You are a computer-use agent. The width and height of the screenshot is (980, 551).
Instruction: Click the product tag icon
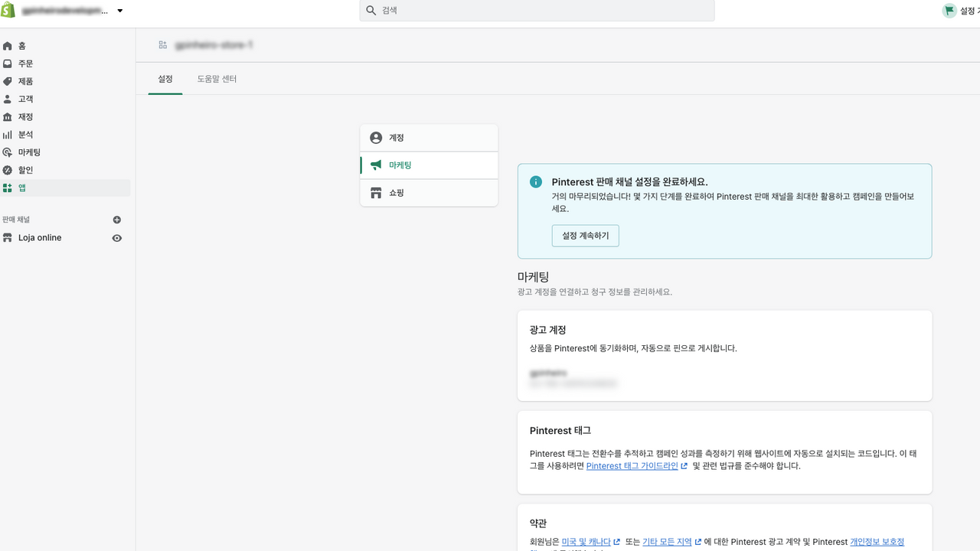click(x=8, y=81)
